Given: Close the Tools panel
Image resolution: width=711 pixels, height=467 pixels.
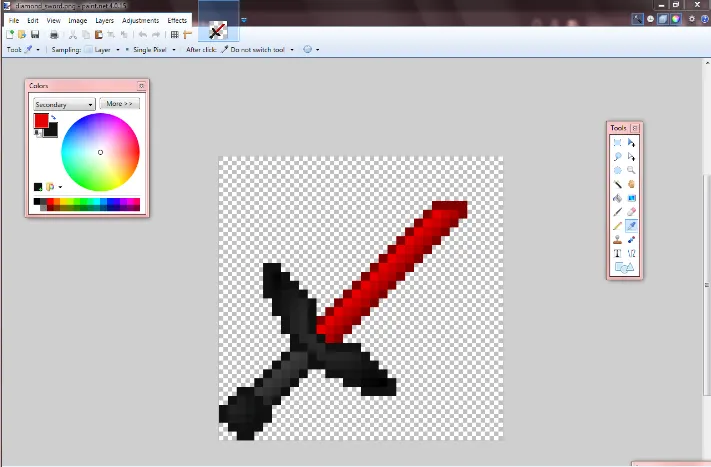Looking at the screenshot, I should pos(635,128).
